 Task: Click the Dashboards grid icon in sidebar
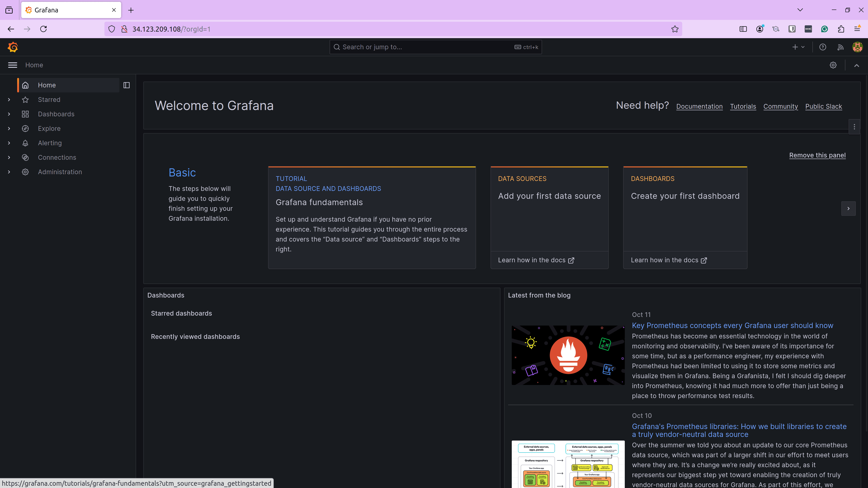tap(25, 114)
